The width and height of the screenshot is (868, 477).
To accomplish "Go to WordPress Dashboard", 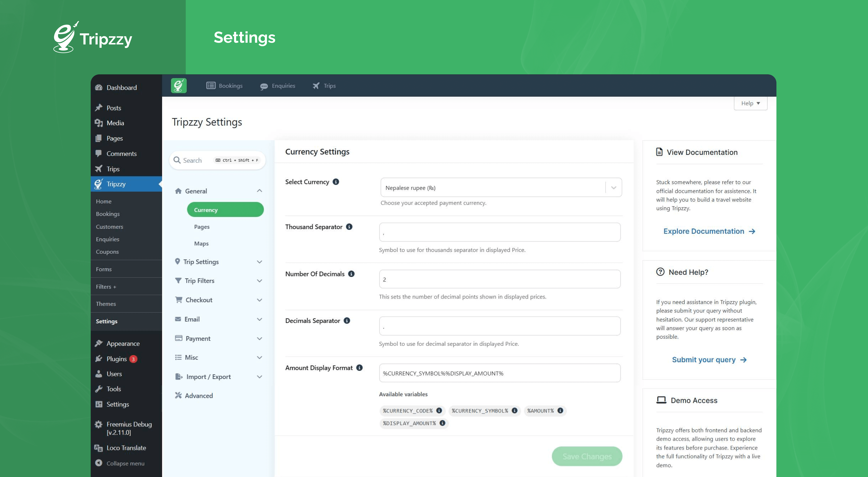I will pyautogui.click(x=126, y=88).
